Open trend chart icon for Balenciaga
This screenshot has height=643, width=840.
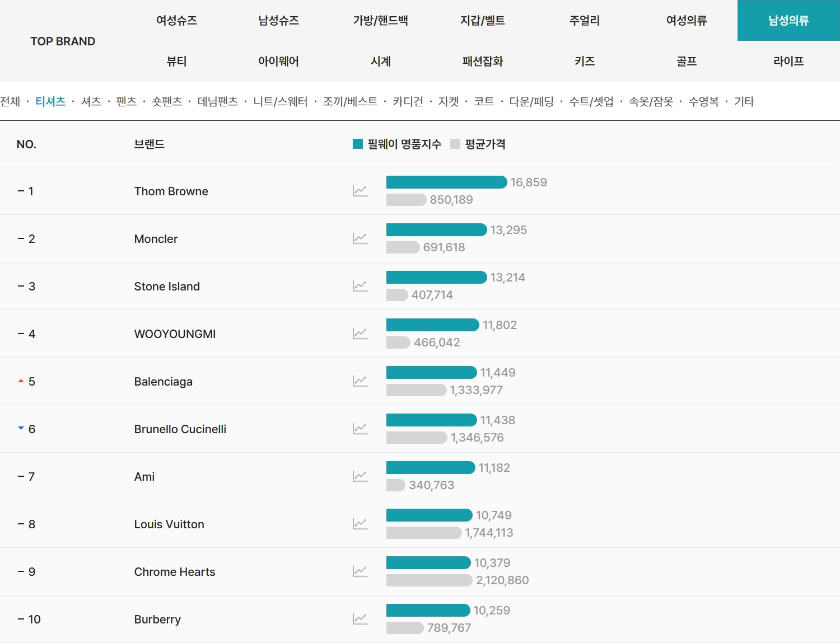(360, 381)
